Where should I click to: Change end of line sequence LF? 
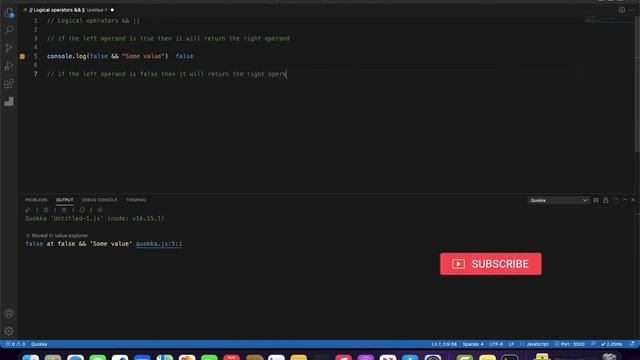pos(511,344)
